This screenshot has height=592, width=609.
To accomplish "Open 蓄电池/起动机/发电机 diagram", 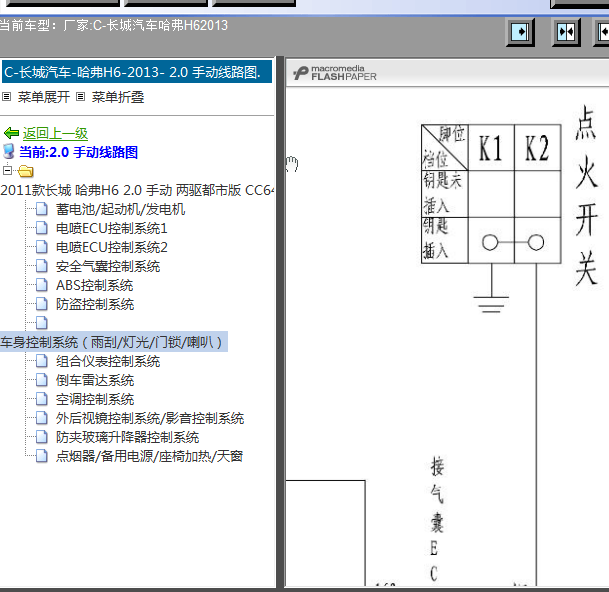I will pos(120,209).
